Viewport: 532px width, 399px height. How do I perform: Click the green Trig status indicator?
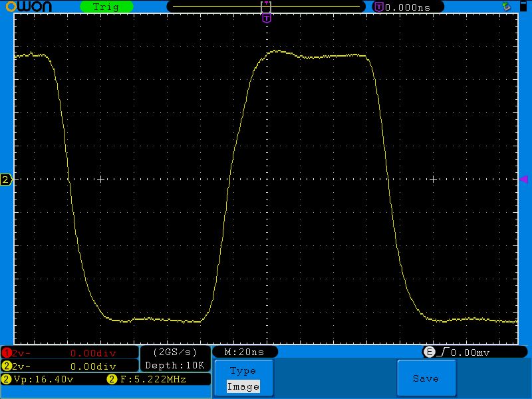click(106, 7)
